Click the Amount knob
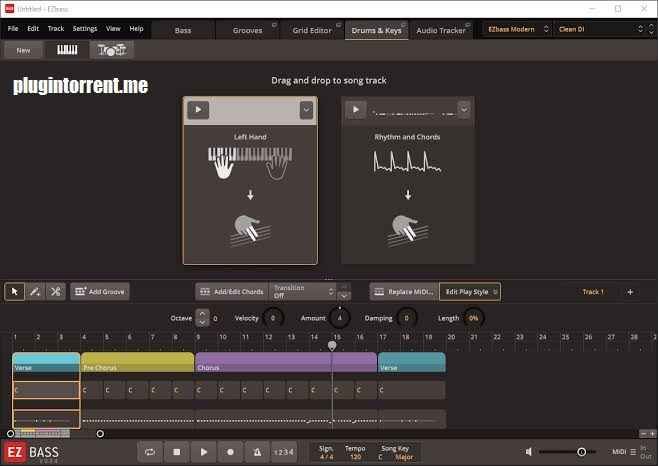The image size is (658, 466). (340, 318)
